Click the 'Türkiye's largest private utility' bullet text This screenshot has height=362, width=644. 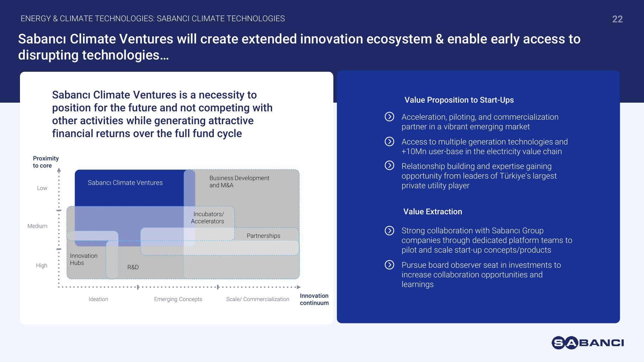tap(479, 176)
